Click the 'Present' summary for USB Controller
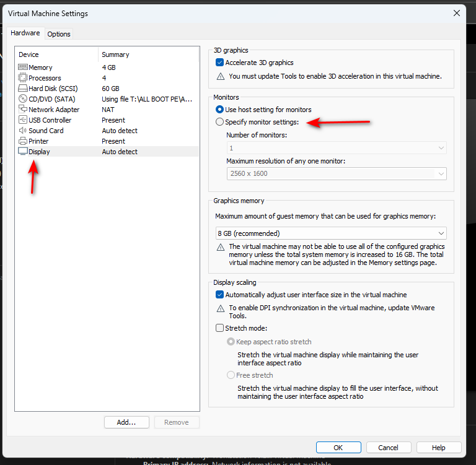476x465 pixels. click(113, 120)
